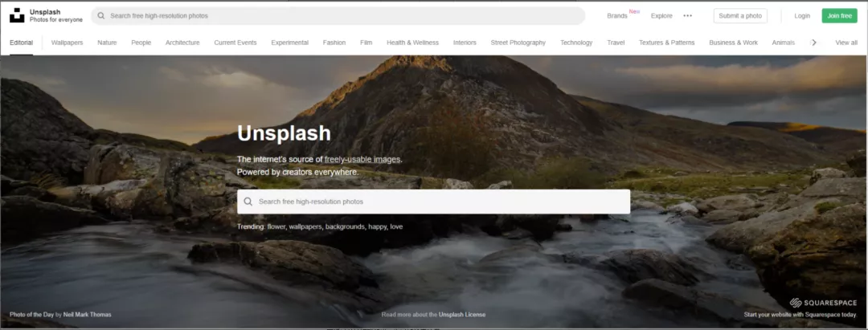Image resolution: width=868 pixels, height=330 pixels.
Task: Open photographer Neil Mark Thomas profile link
Action: point(87,315)
